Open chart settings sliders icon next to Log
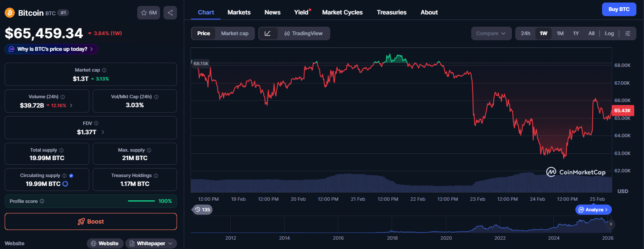 point(627,33)
